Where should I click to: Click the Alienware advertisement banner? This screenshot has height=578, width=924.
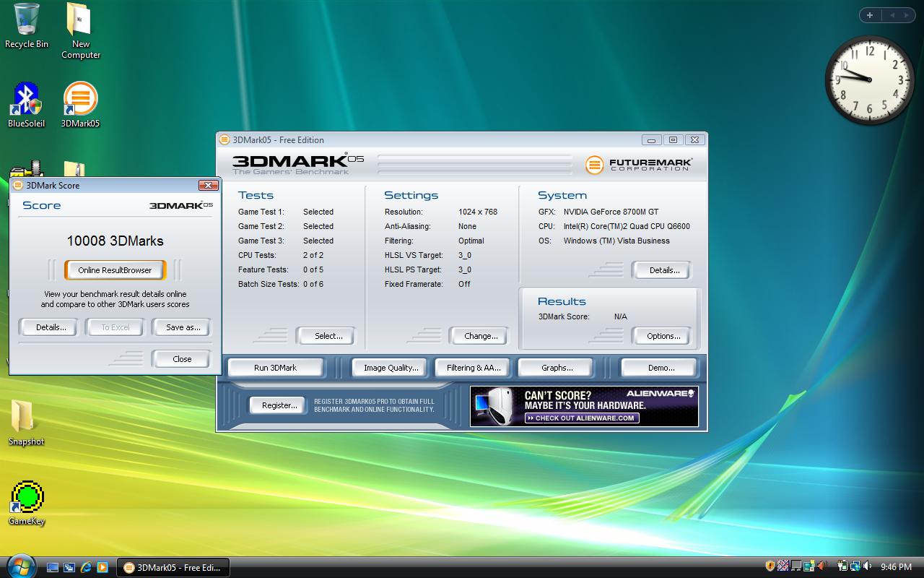tap(584, 406)
